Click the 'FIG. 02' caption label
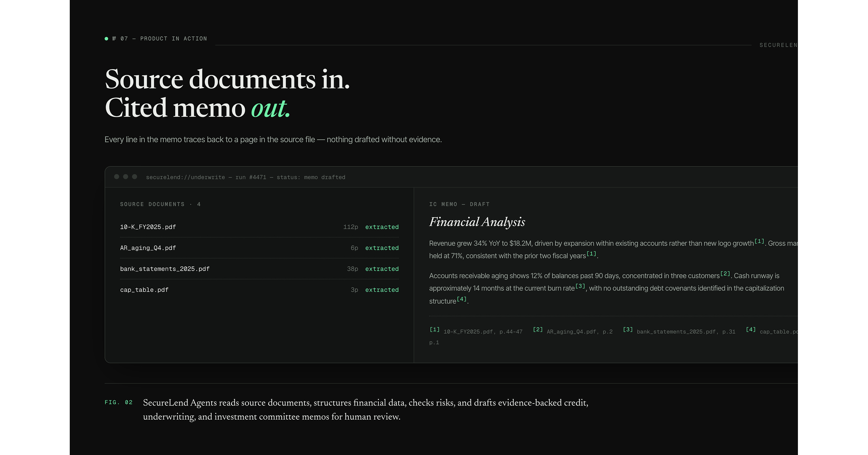The image size is (868, 455). [119, 402]
